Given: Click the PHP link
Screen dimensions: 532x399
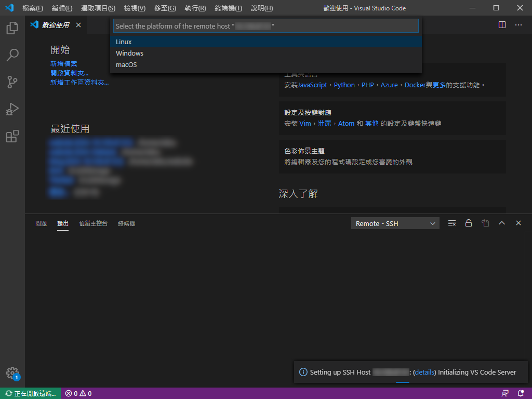Looking at the screenshot, I should (x=367, y=85).
